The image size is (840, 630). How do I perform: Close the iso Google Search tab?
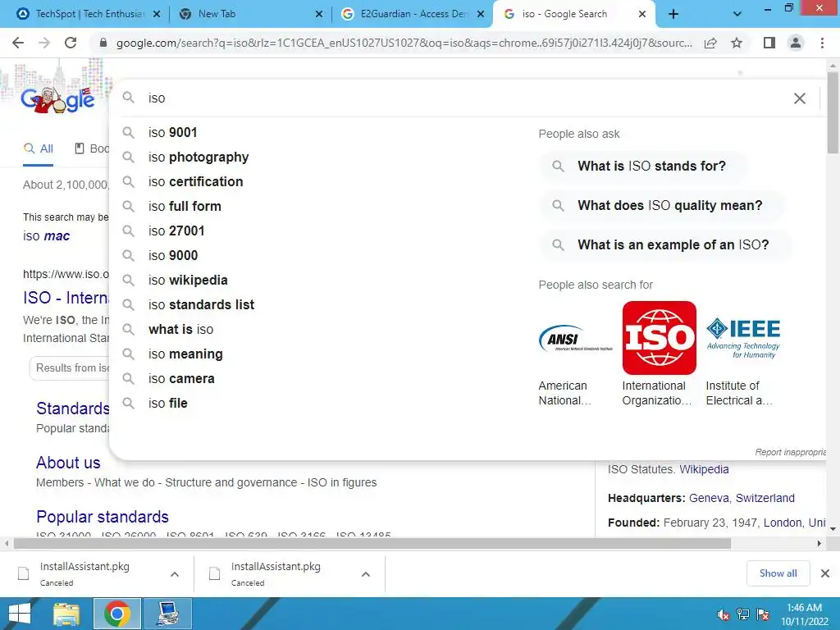(642, 15)
